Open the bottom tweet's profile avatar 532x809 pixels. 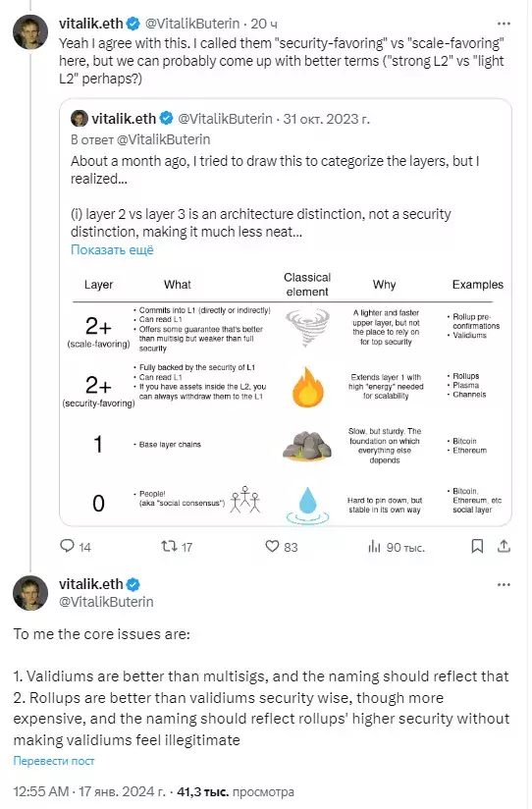coord(29,592)
